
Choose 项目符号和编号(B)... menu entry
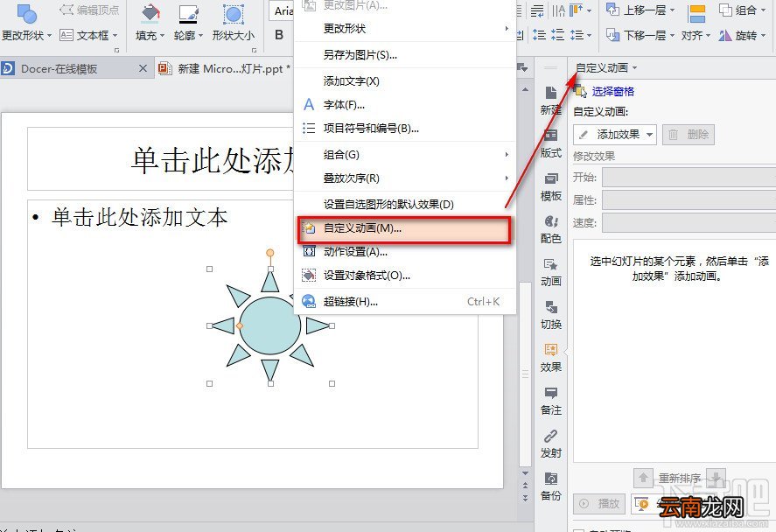click(x=405, y=129)
